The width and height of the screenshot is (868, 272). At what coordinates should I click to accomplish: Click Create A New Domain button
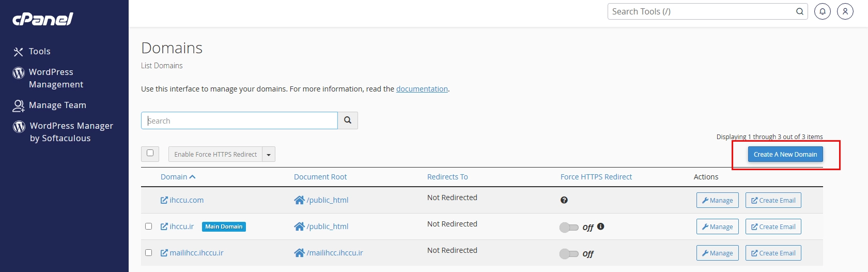(x=785, y=154)
